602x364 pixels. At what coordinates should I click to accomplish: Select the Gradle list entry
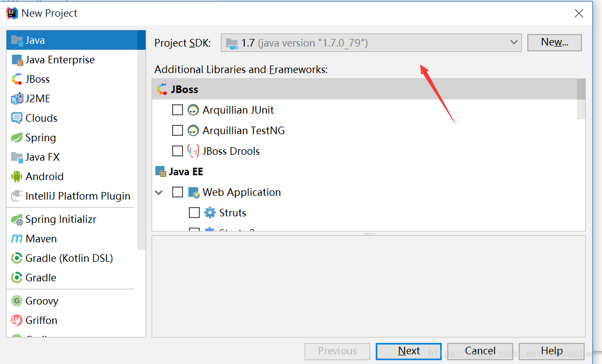tap(72, 277)
